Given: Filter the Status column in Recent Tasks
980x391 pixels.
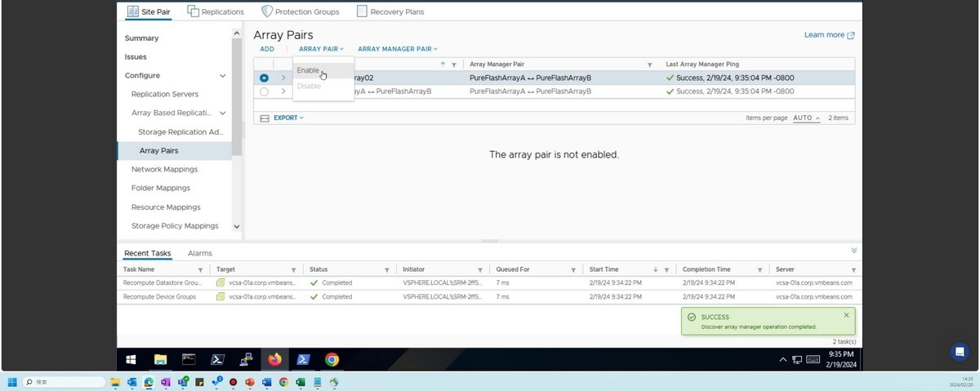Looking at the screenshot, I should coord(387,270).
